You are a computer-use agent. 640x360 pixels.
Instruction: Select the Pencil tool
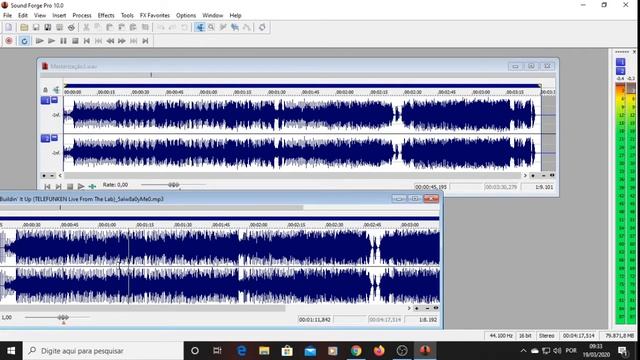[223, 27]
